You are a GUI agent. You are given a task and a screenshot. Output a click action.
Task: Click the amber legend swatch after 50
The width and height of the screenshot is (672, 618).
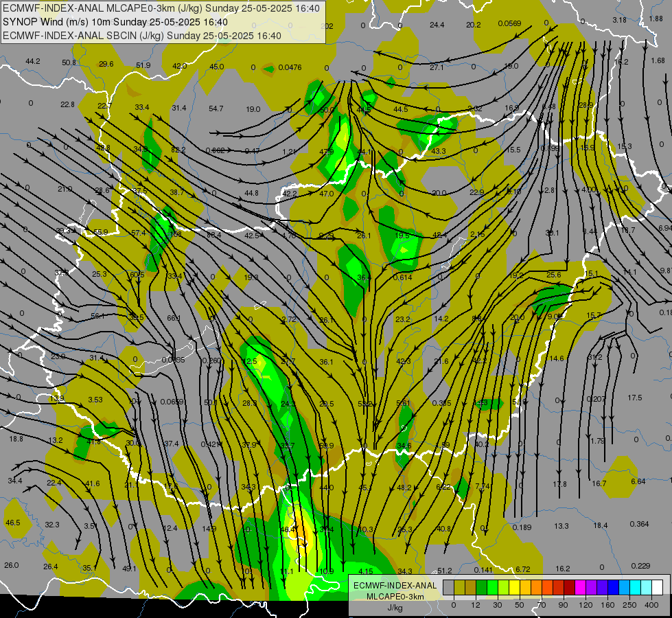click(x=526, y=587)
